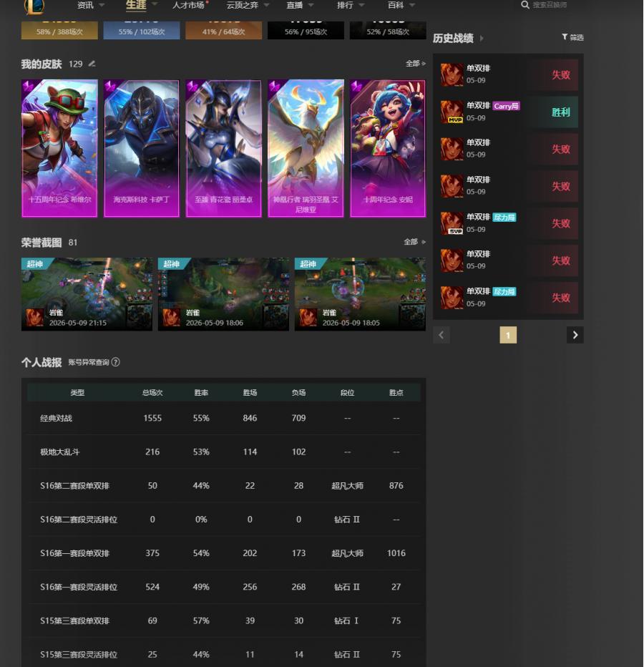Select the 58% / 388场次 champion card
The height and width of the screenshot is (667, 644).
tap(59, 30)
